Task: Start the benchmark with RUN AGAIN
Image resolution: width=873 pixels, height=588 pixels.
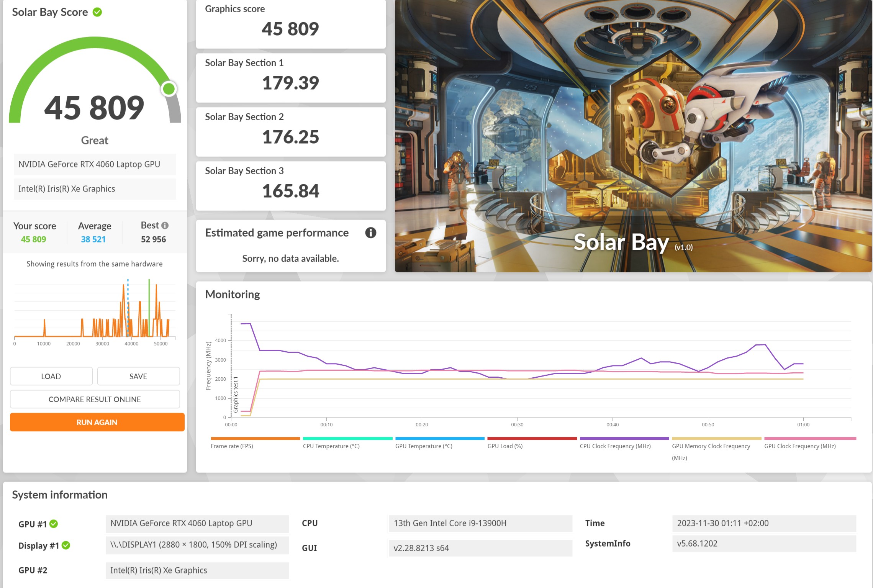Action: (x=97, y=422)
